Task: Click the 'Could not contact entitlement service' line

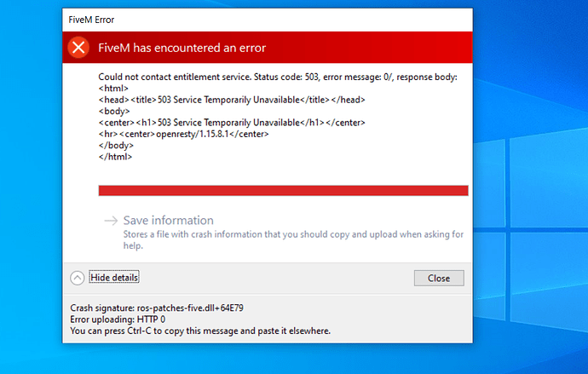Action: (278, 78)
